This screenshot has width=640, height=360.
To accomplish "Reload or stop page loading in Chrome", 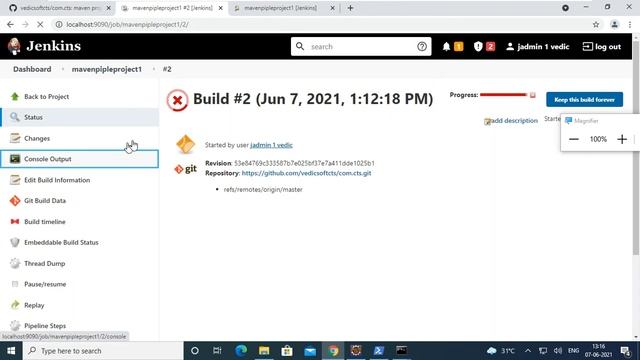I will tap(40, 24).
